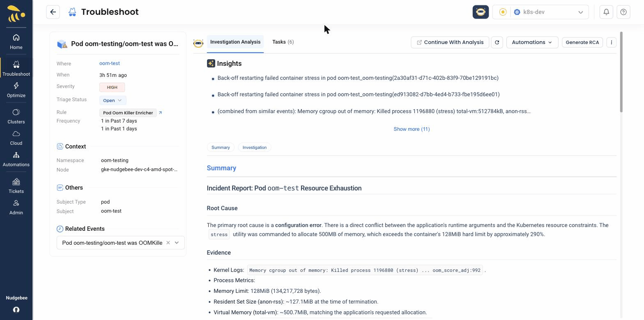Viewport: 644px width, 320px height.
Task: Click the Subject Type value 'pod'
Action: pos(105,202)
